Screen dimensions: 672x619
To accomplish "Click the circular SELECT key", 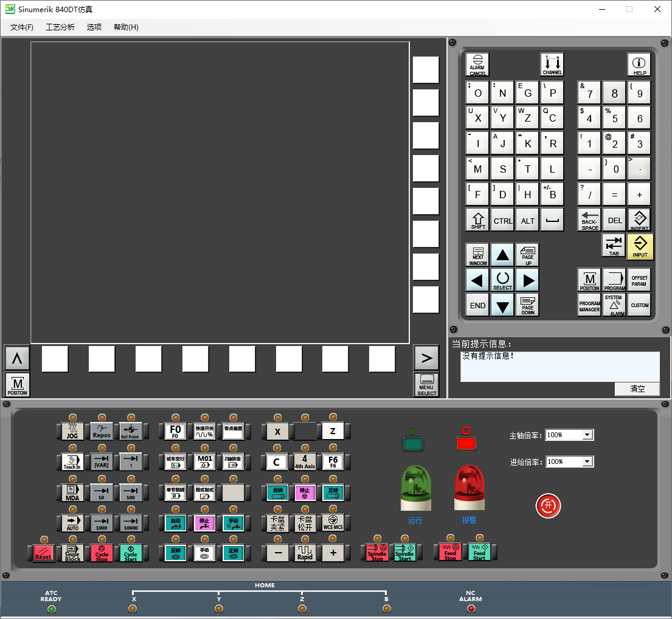I will pyautogui.click(x=502, y=280).
